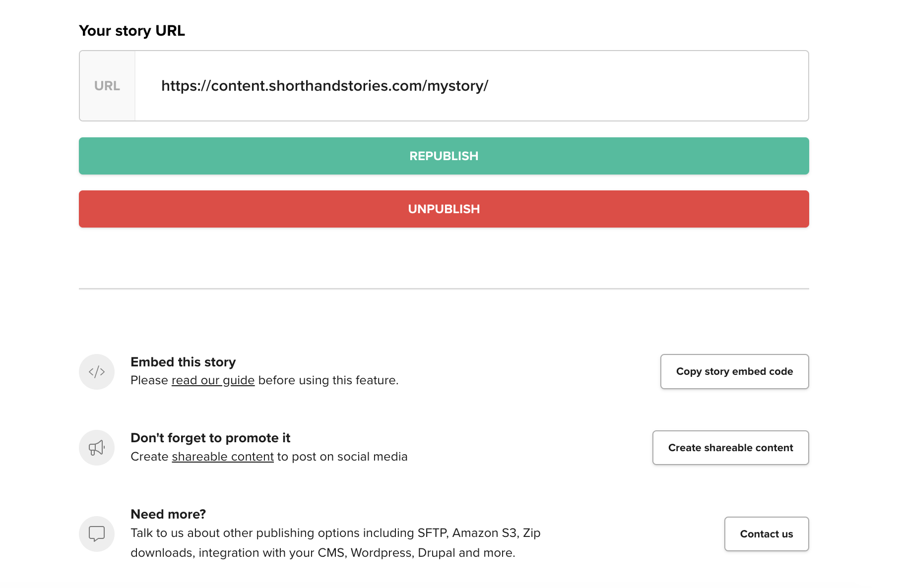
Task: Click the "before using this feature" text
Action: coord(328,380)
